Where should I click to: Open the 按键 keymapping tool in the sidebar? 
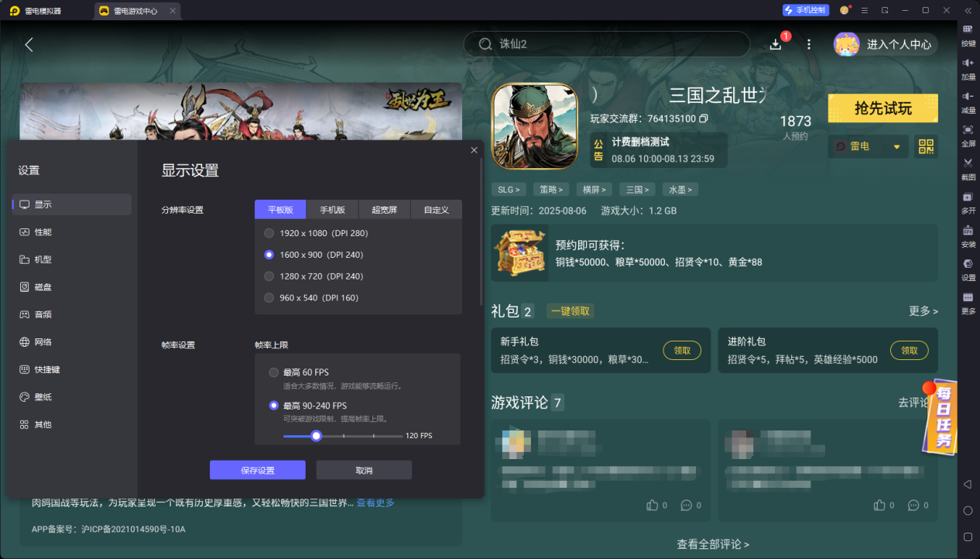tap(968, 34)
